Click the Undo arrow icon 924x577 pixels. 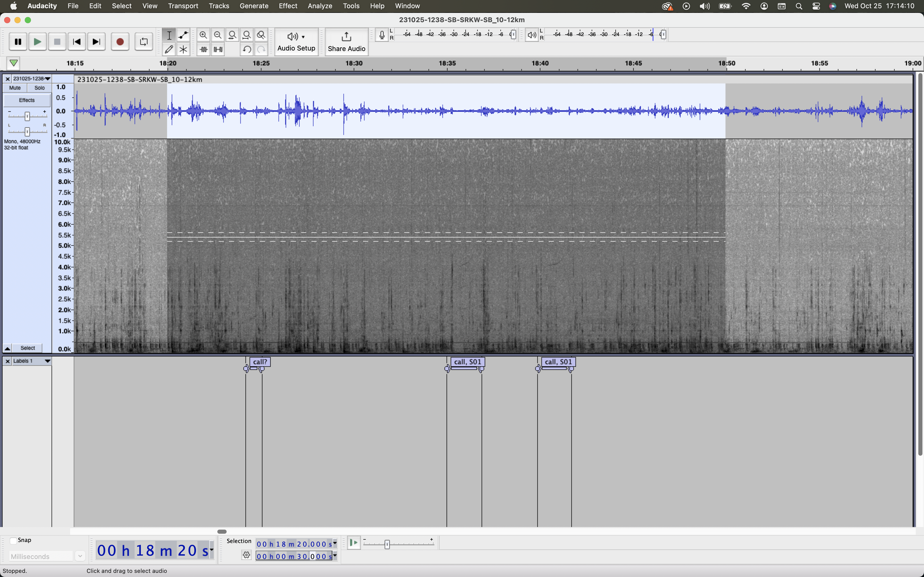[x=247, y=50]
